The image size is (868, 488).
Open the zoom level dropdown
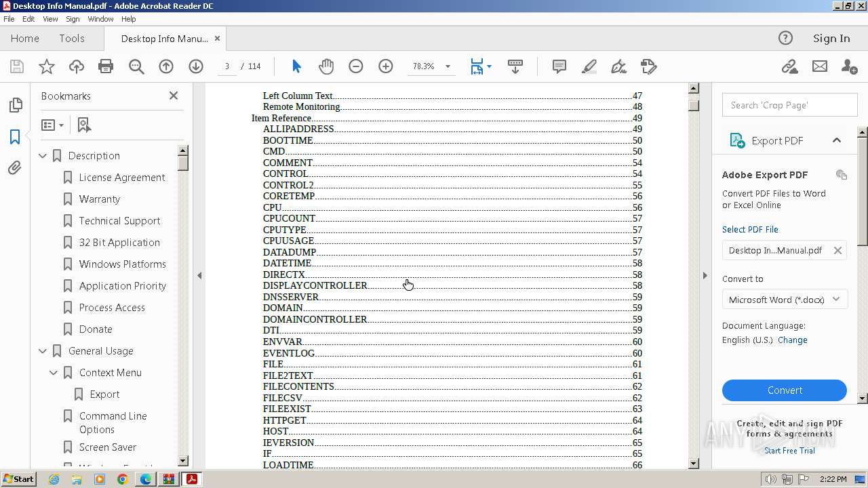pos(448,66)
